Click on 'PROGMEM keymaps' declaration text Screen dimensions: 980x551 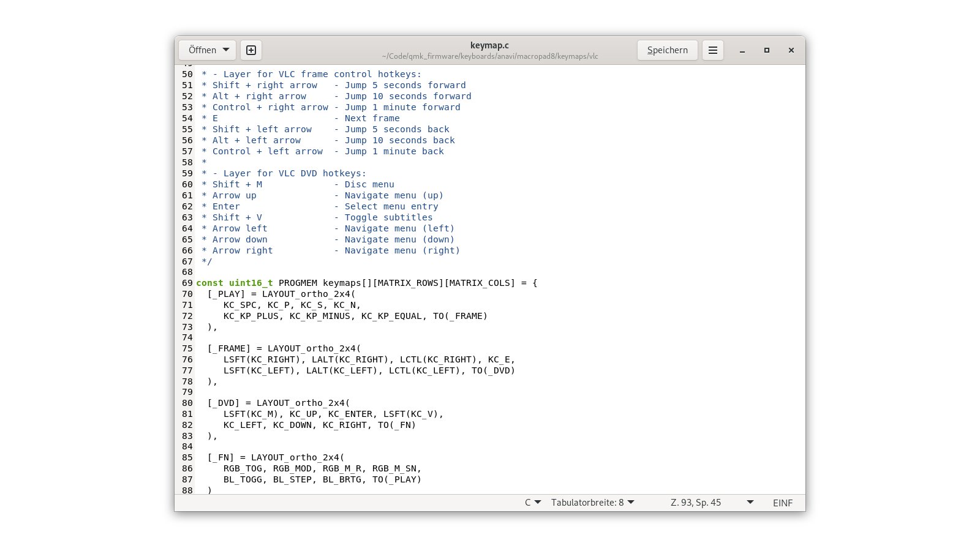tap(320, 283)
